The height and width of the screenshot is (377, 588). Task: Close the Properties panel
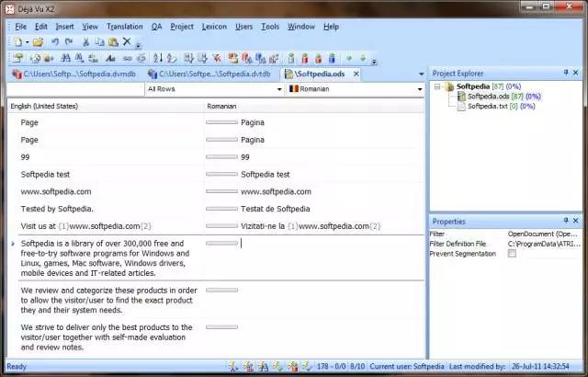pyautogui.click(x=576, y=221)
